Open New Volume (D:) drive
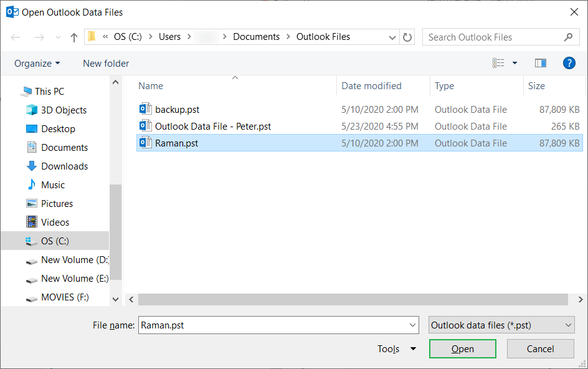Screen dimensions: 588x369 75,260
